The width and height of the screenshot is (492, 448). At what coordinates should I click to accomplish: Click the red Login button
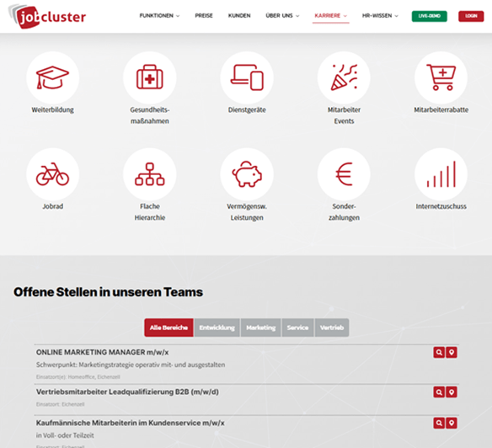click(x=471, y=16)
